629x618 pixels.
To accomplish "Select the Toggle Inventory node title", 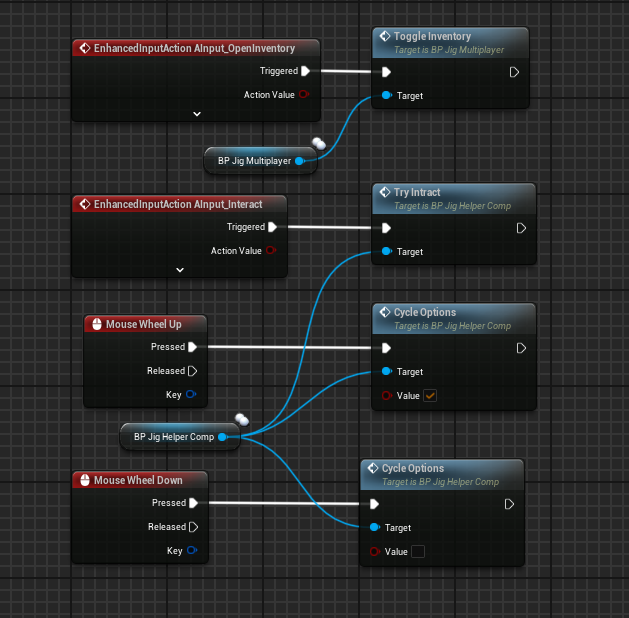I will pyautogui.click(x=432, y=36).
